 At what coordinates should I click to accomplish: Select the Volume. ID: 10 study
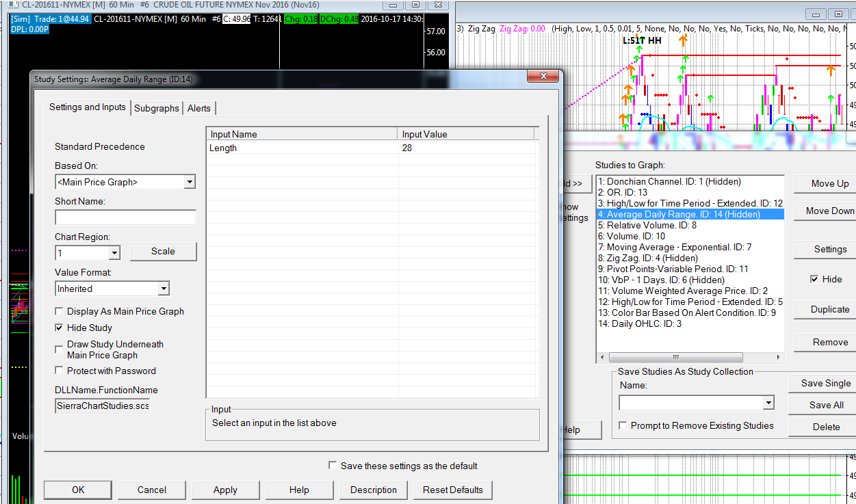tap(690, 236)
